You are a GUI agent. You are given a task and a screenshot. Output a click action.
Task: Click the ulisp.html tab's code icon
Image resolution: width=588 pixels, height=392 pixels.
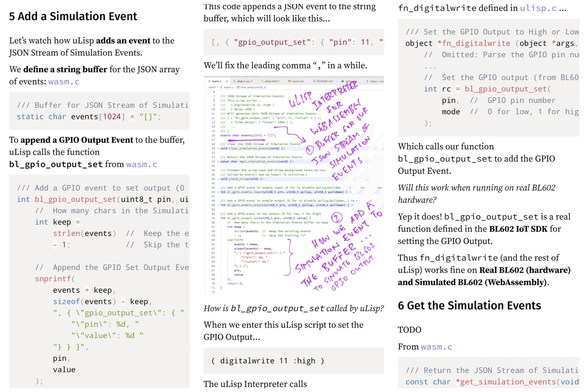[x=262, y=81]
